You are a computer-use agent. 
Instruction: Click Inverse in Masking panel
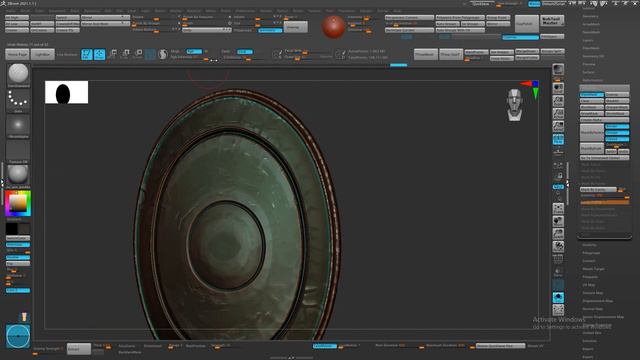point(617,95)
